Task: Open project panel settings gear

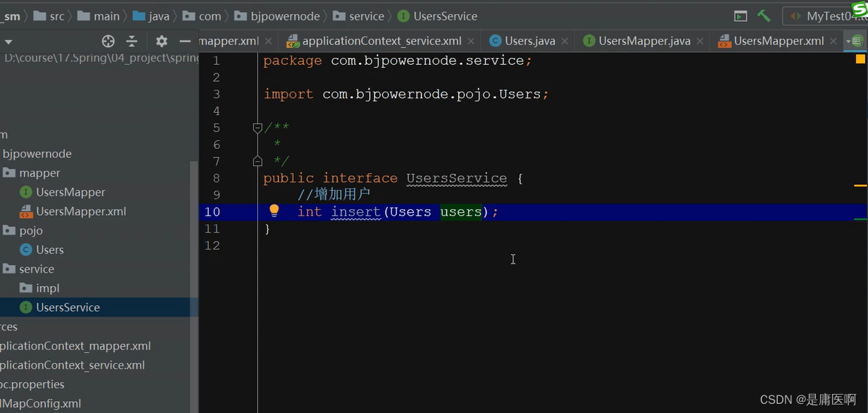Action: pyautogui.click(x=161, y=41)
